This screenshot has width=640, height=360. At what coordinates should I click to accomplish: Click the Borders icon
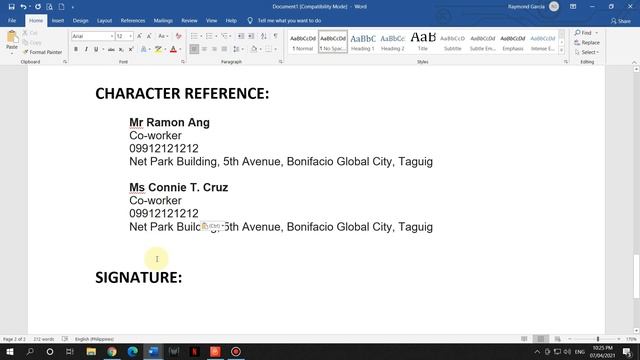(269, 49)
